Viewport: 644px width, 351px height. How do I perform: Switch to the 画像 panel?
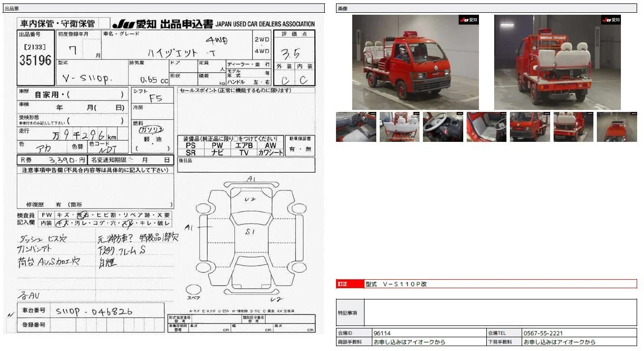342,8
